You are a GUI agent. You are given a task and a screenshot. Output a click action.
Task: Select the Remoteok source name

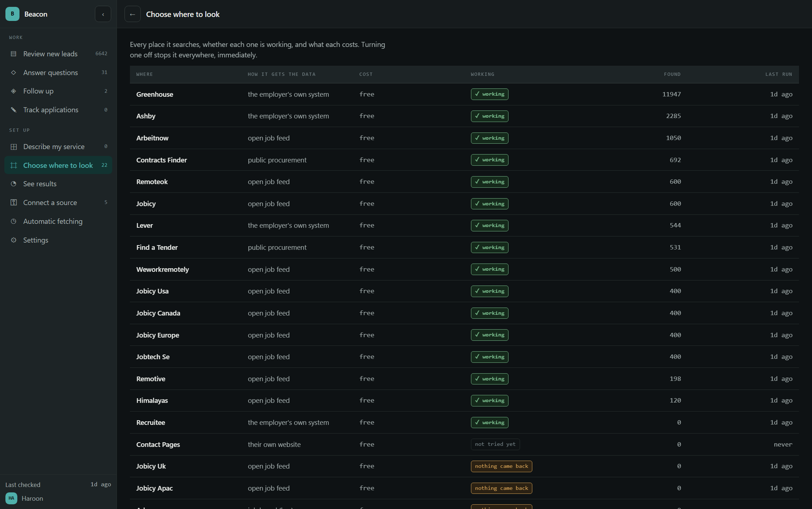[152, 182]
